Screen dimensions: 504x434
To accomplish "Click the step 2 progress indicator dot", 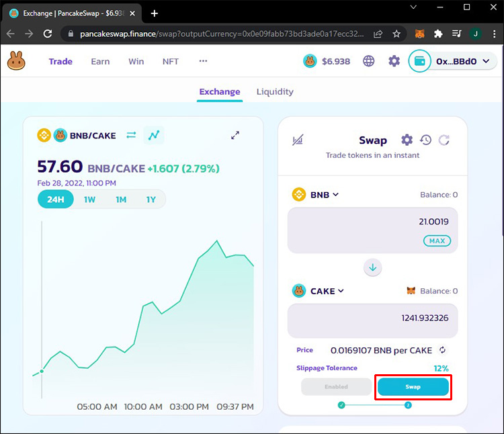I will pyautogui.click(x=408, y=405).
